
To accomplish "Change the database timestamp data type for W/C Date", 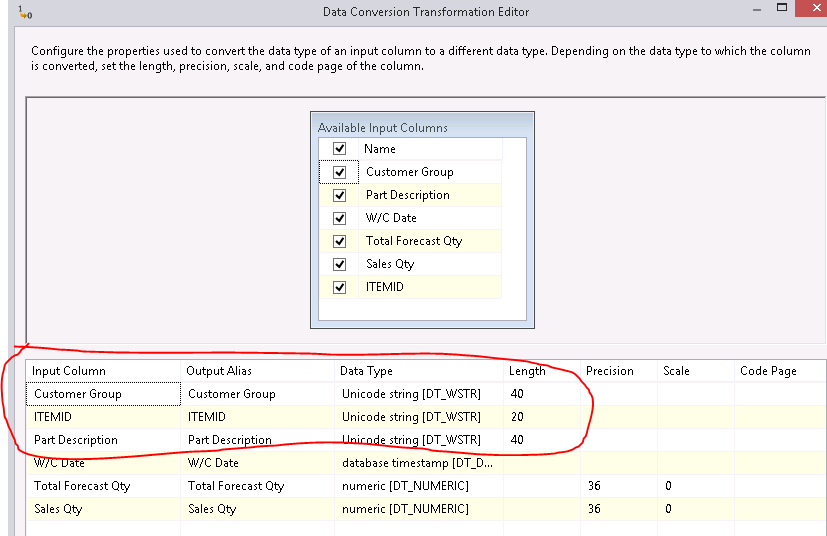I will pyautogui.click(x=419, y=463).
